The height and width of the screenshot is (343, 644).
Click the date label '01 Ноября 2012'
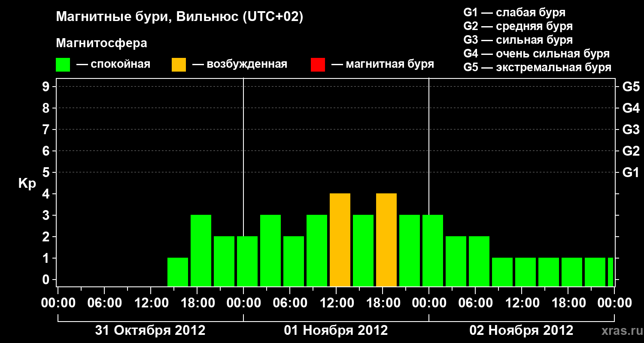(336, 330)
